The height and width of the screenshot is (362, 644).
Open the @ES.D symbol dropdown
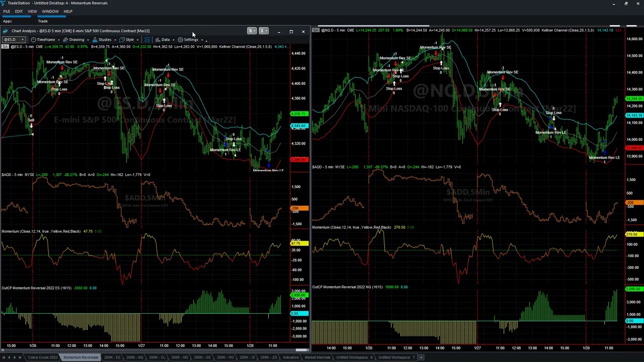point(14,40)
